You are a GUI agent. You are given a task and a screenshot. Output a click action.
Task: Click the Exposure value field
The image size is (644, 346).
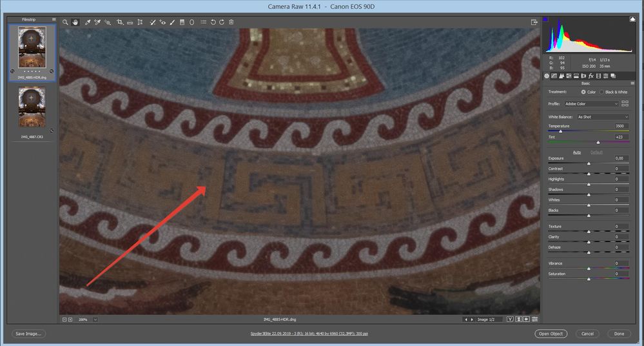[620, 158]
